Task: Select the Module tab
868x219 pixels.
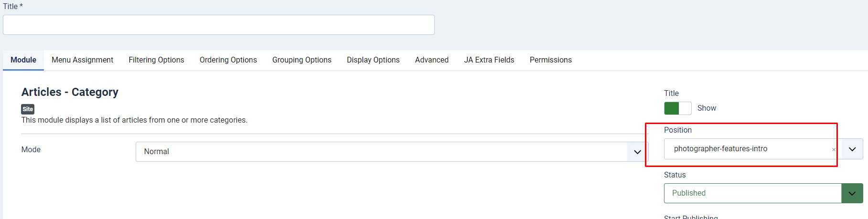Action: (23, 60)
